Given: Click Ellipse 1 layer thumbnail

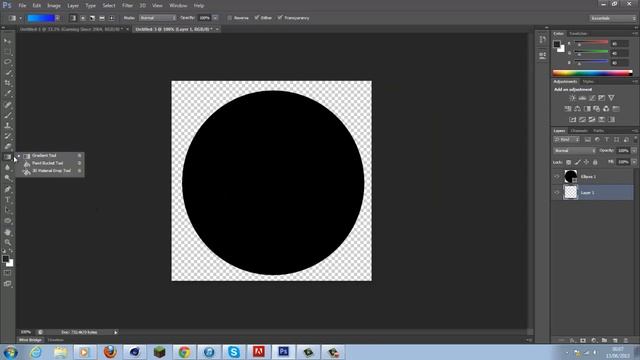Looking at the screenshot, I should tap(570, 177).
